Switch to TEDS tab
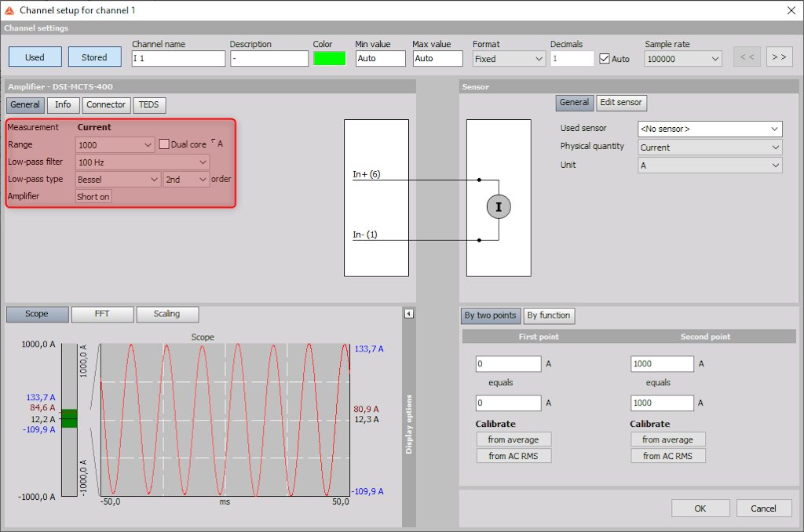Image resolution: width=804 pixels, height=532 pixels. click(x=149, y=104)
